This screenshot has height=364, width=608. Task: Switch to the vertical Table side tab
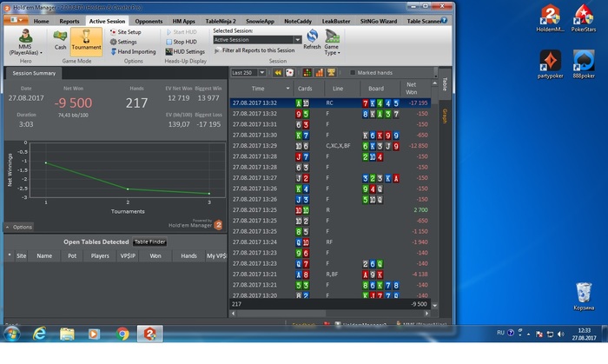pyautogui.click(x=445, y=83)
